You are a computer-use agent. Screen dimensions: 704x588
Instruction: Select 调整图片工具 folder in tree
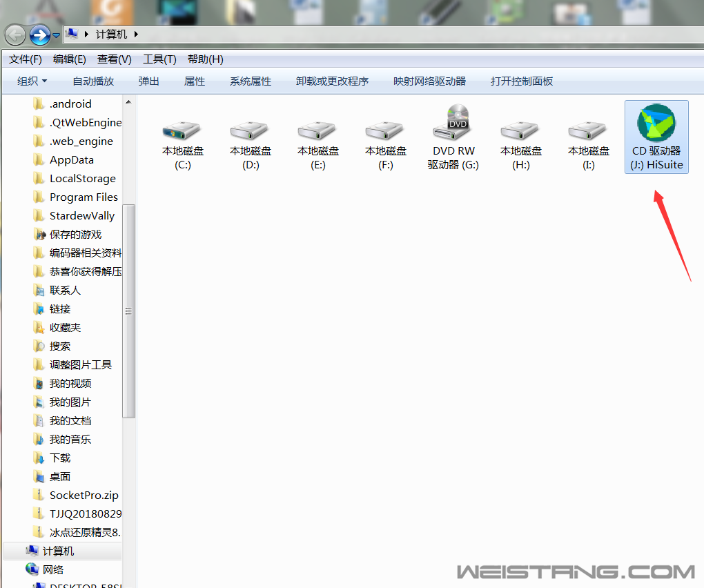click(72, 365)
